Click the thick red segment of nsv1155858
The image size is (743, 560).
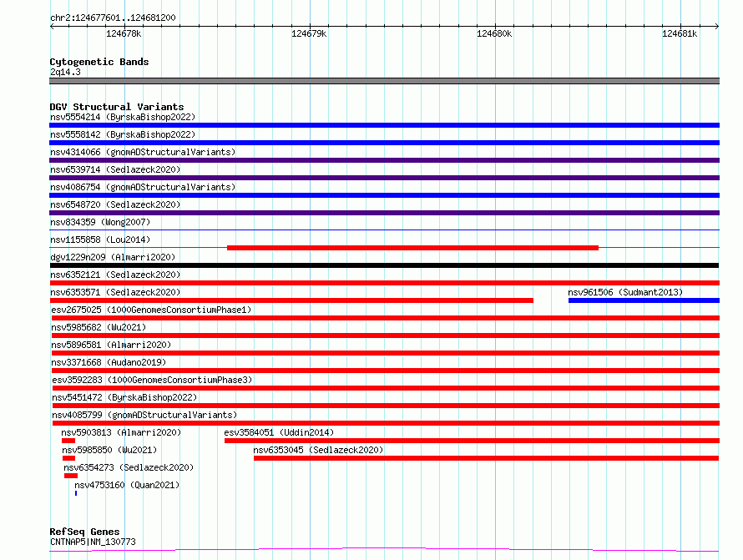pyautogui.click(x=412, y=248)
